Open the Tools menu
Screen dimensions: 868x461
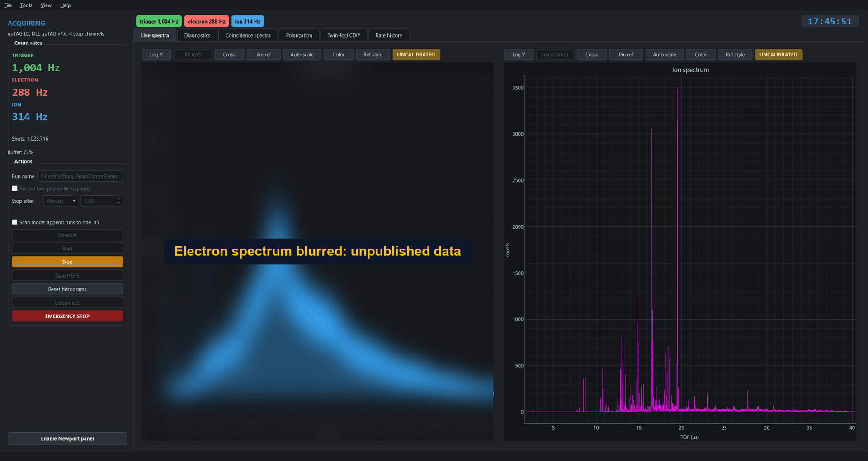(x=26, y=5)
